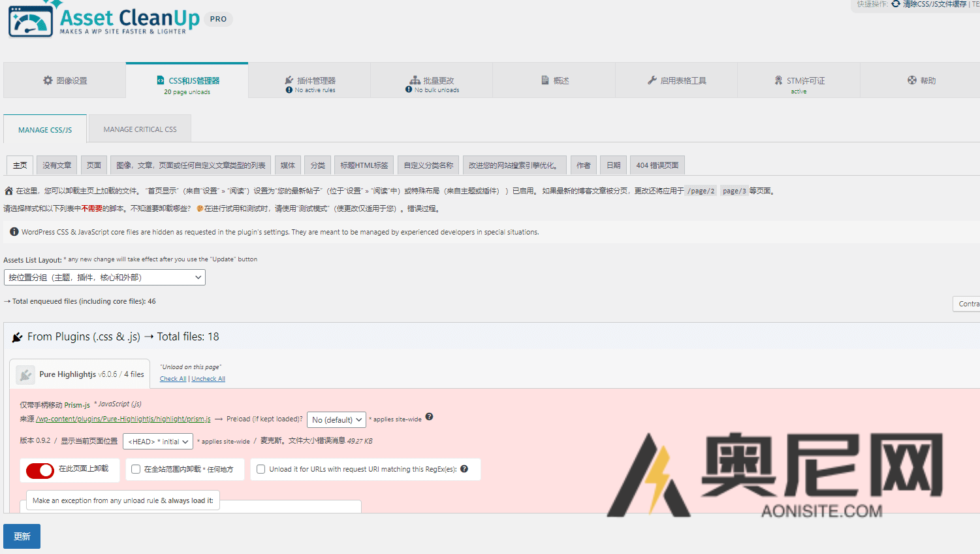This screenshot has width=980, height=554.
Task: Select the 分类 page-type tab
Action: pyautogui.click(x=318, y=165)
